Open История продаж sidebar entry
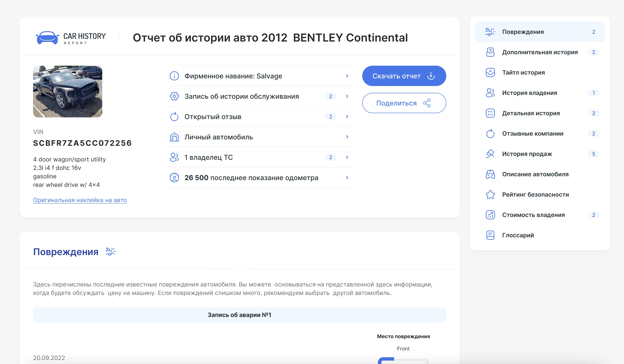The image size is (624, 364). pyautogui.click(x=540, y=154)
